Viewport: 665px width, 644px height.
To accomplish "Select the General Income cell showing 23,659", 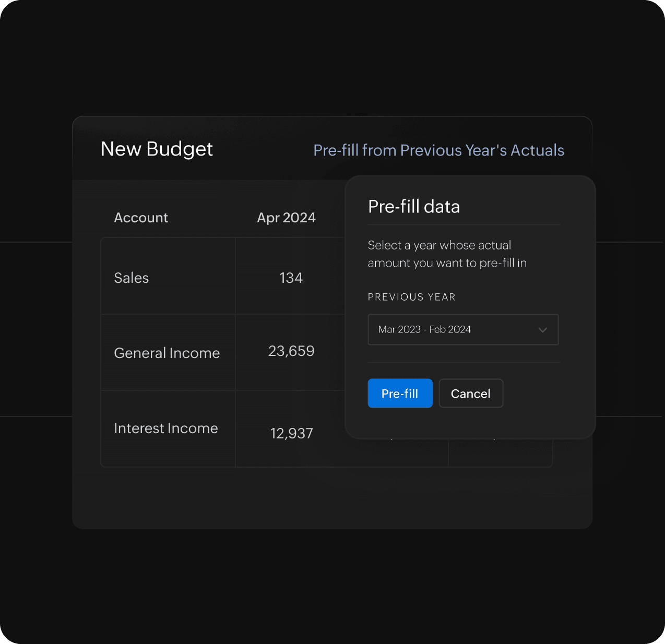I will coord(291,351).
